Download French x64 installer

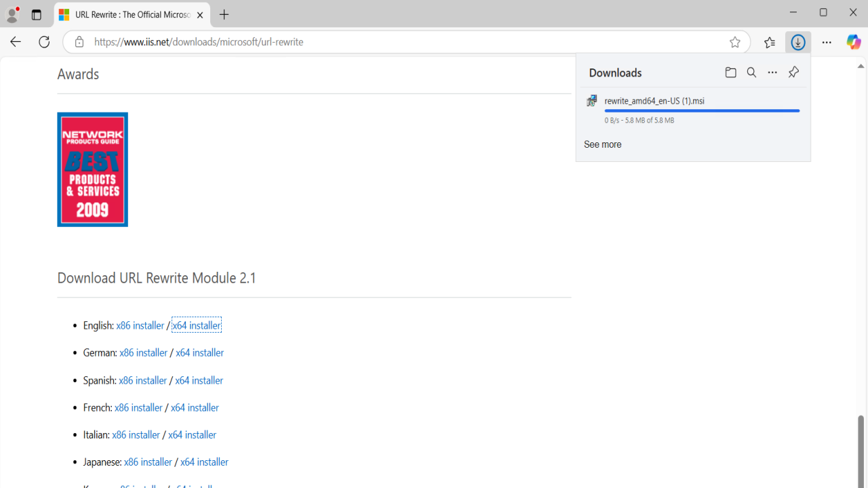coord(195,407)
